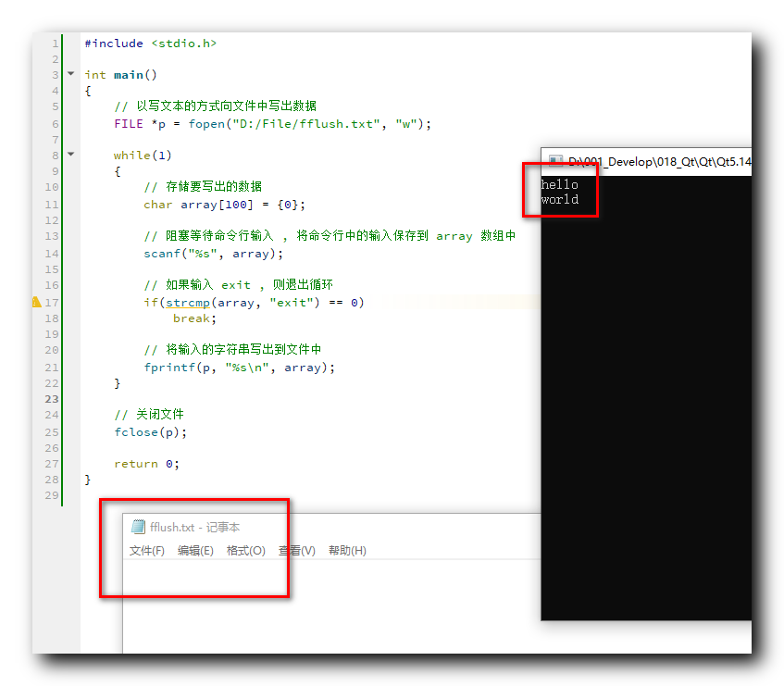Click line number 1 in the gutter
The width and height of the screenshot is (784, 686).
point(55,44)
